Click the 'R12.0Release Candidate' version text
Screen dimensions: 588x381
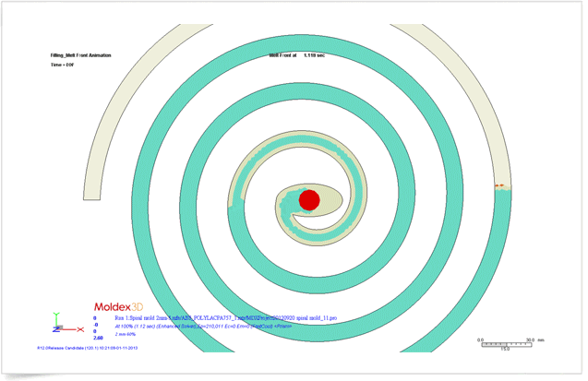pyautogui.click(x=88, y=348)
